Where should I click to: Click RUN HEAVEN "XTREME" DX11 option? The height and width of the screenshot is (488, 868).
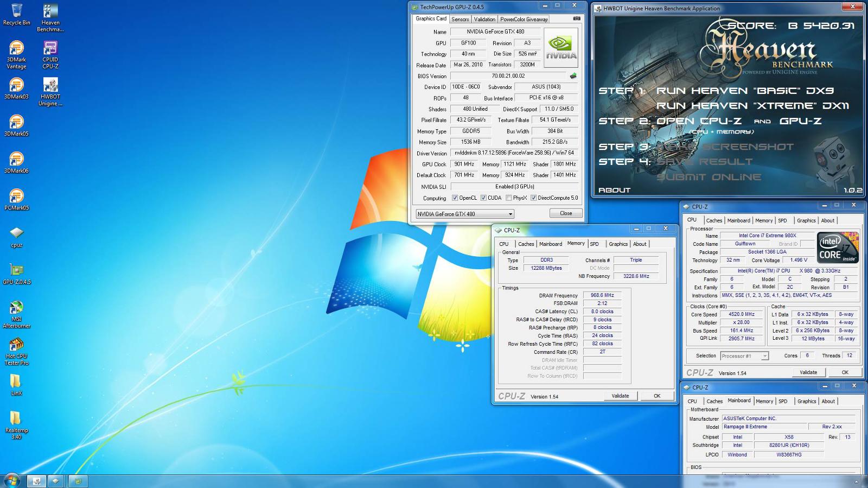point(752,106)
